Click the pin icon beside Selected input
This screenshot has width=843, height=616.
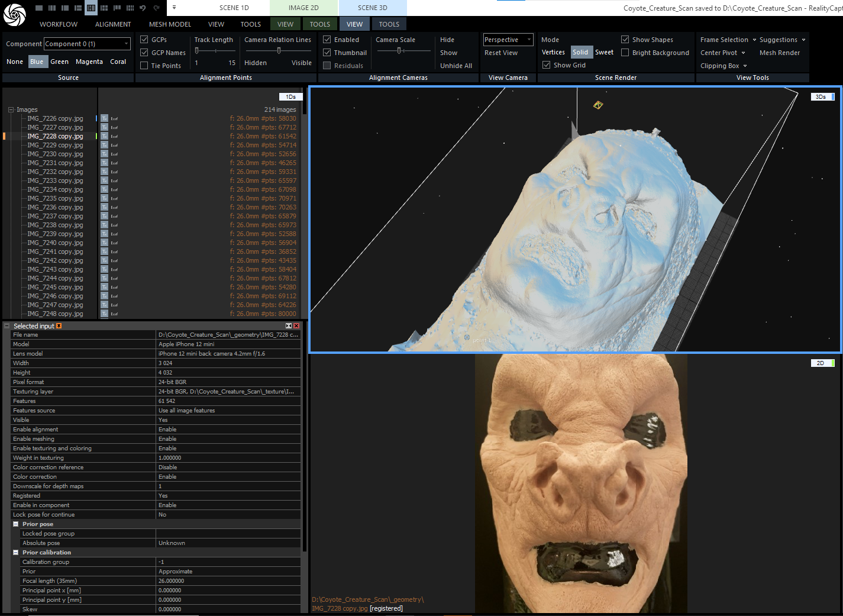click(59, 326)
